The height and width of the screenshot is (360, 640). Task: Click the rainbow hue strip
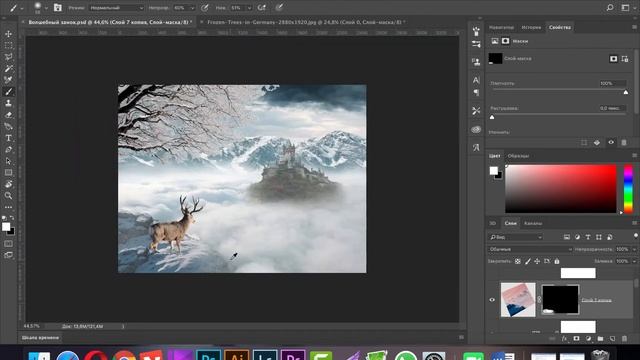click(628, 189)
